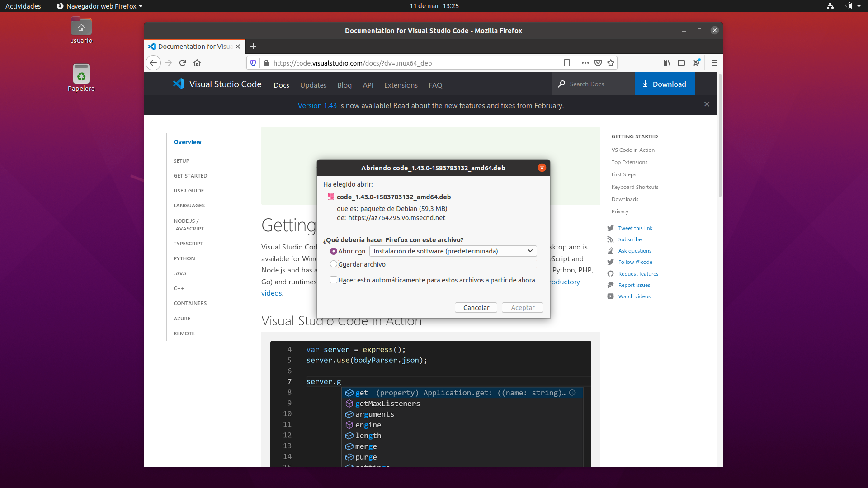The width and height of the screenshot is (868, 488).
Task: Bookmark this page with star icon
Action: (x=611, y=63)
